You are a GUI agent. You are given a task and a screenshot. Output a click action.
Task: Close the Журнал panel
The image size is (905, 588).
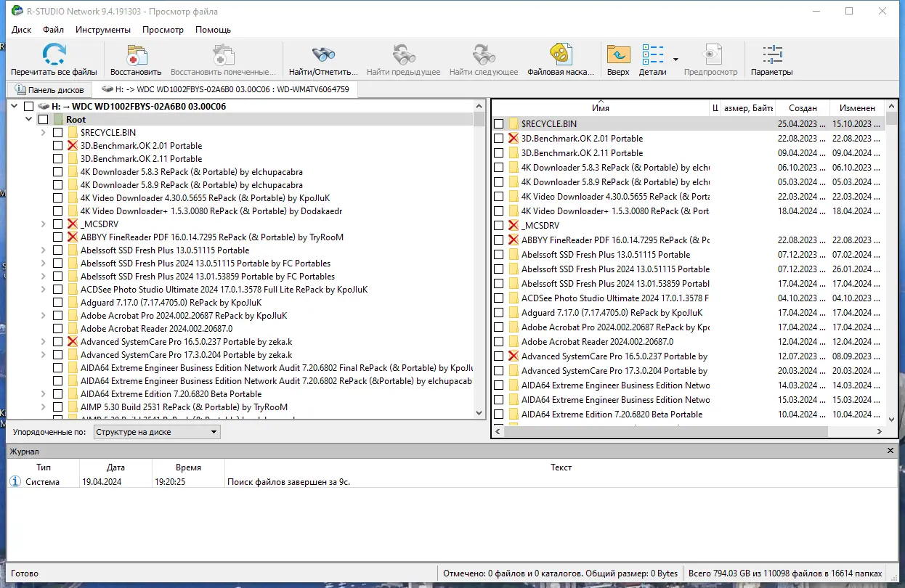pyautogui.click(x=890, y=452)
